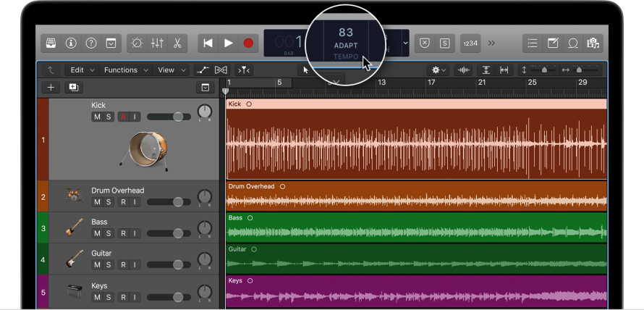Click bar 13 in the ruler
This screenshot has height=310, width=644.
coord(381,83)
